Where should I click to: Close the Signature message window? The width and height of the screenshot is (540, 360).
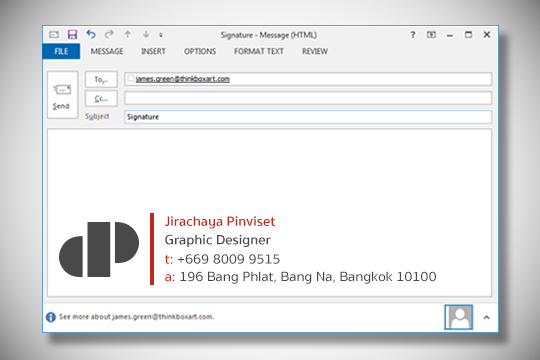(x=487, y=34)
